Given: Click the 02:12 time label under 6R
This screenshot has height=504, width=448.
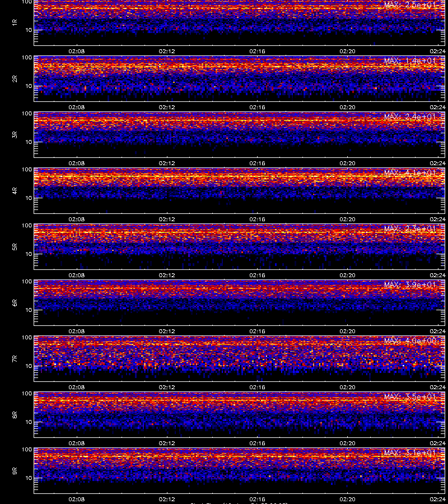Looking at the screenshot, I should pos(167,331).
